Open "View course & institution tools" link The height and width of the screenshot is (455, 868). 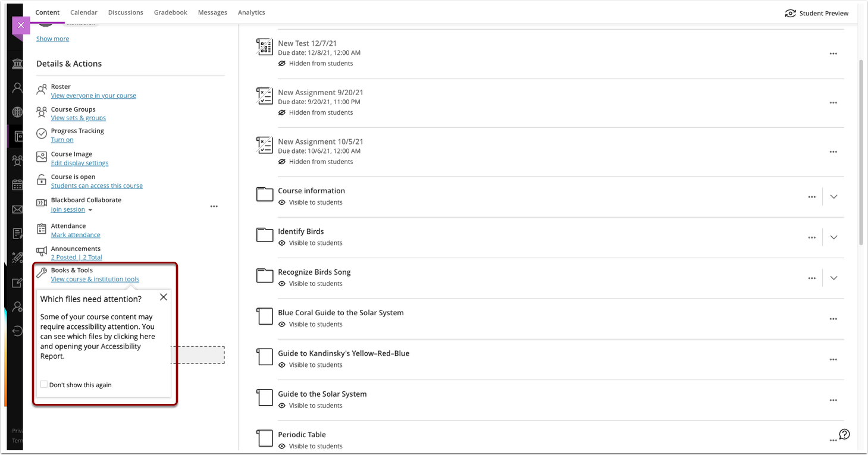point(95,279)
